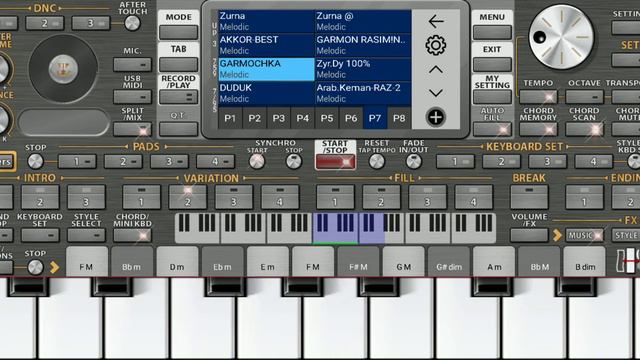Toggle CHORD MEMORY
Viewport: 640px width, 360px height.
point(538,129)
